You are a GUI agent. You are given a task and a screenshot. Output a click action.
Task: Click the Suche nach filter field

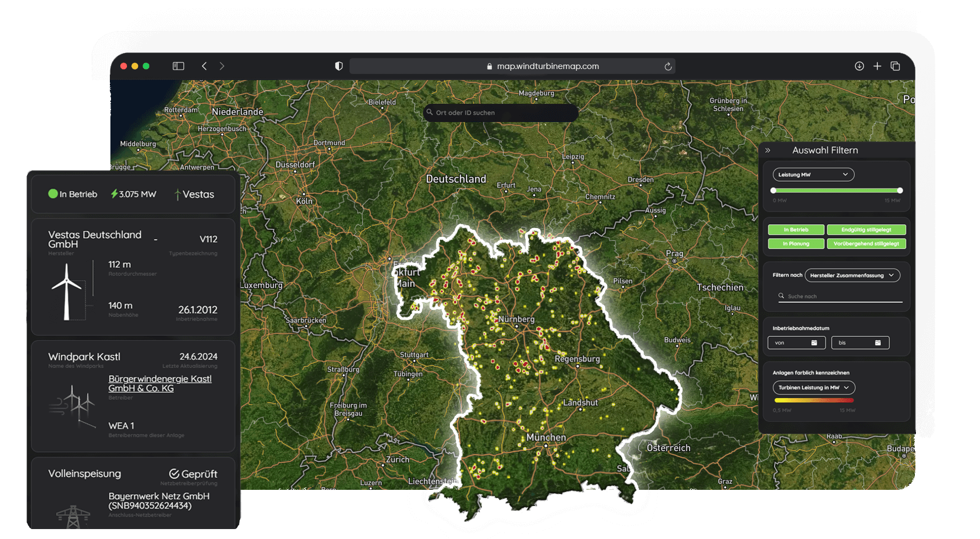pyautogui.click(x=840, y=297)
